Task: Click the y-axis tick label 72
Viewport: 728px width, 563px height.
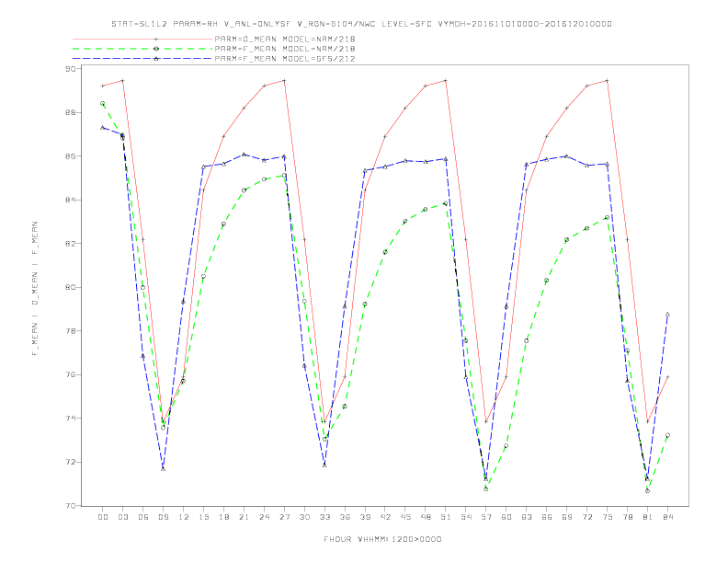Action: 70,462
